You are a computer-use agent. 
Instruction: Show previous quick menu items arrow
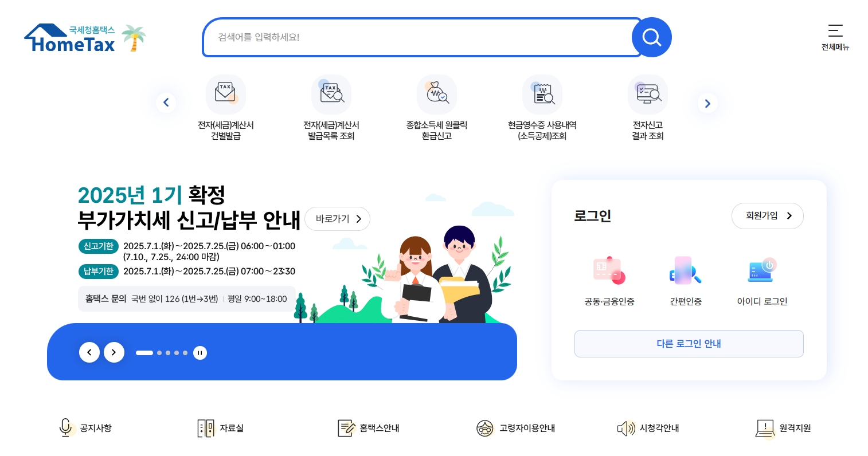click(166, 103)
